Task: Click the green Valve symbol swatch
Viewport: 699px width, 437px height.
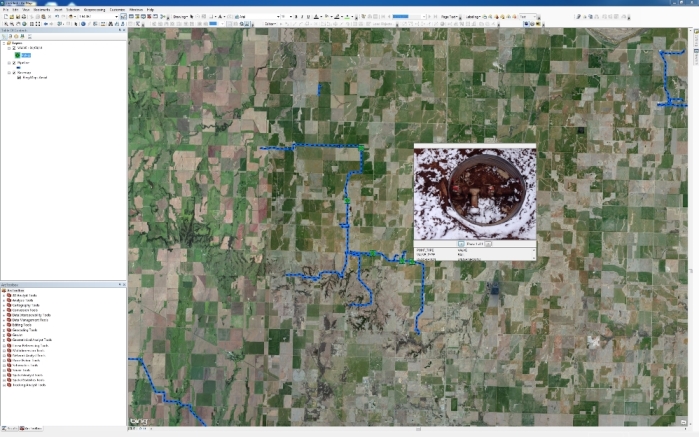Action: point(17,55)
